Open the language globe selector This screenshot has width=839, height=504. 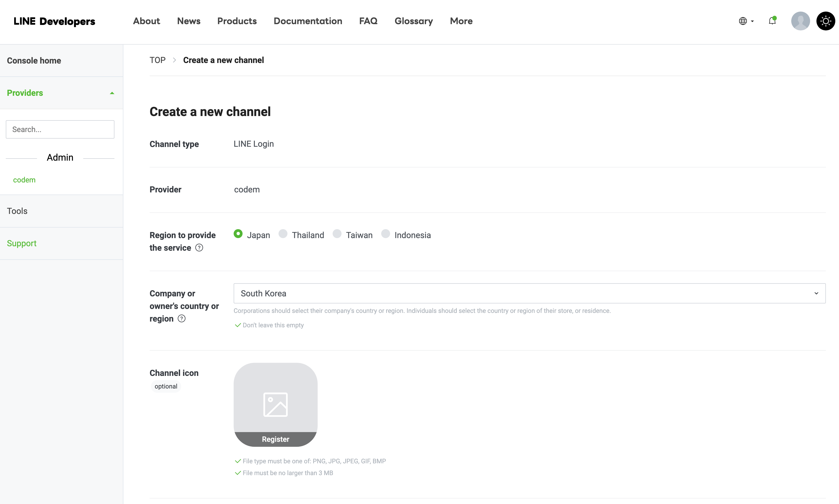point(743,21)
